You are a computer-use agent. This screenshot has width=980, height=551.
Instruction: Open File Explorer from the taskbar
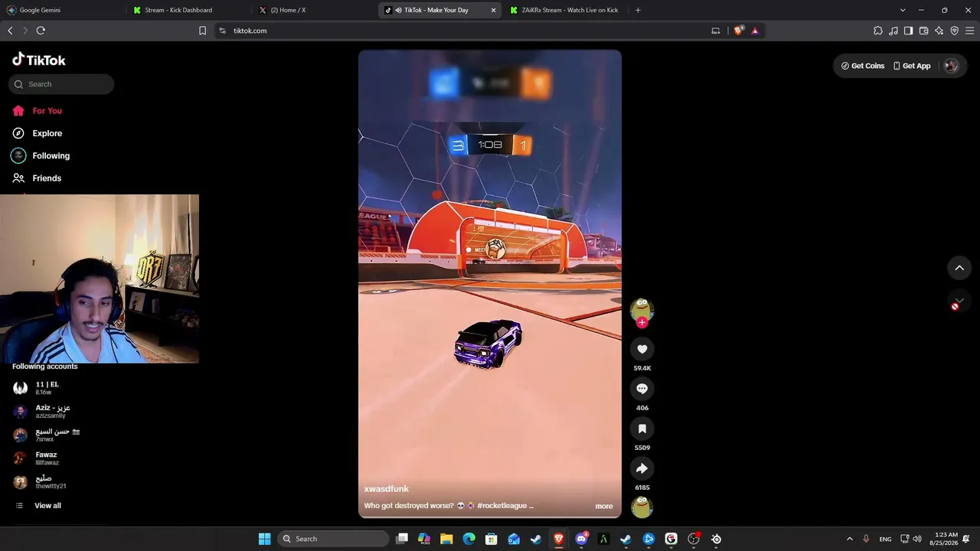(446, 539)
